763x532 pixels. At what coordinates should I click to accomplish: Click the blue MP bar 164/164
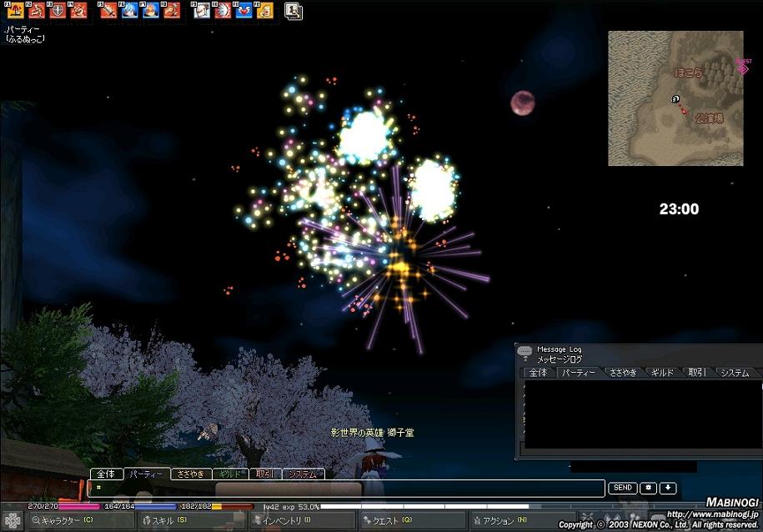click(141, 507)
